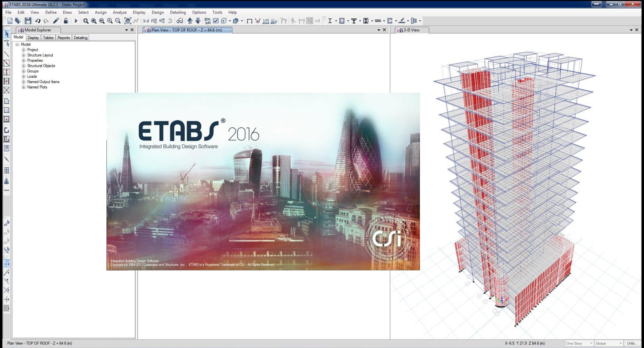The height and width of the screenshot is (348, 644).
Task: Switch to the Tables tab in Model Explorer
Action: tap(48, 38)
